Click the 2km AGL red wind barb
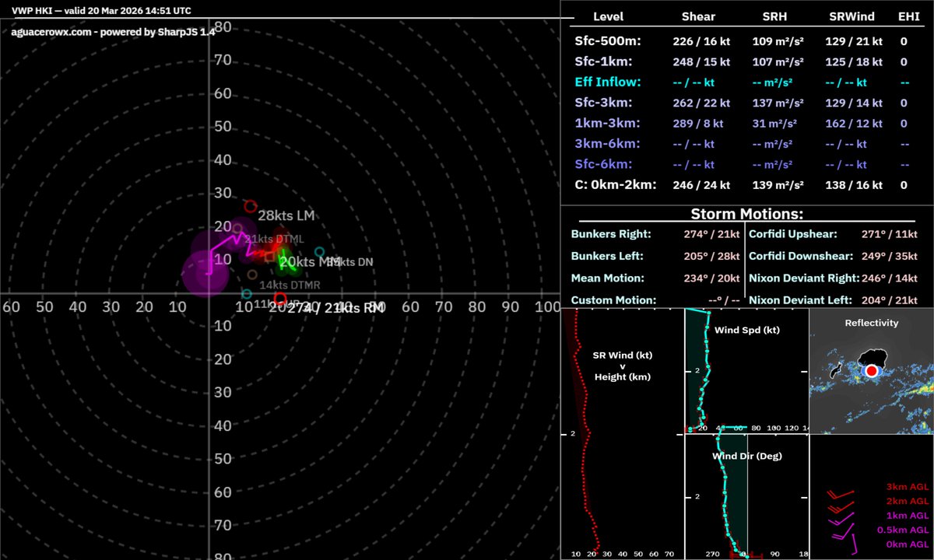Viewport: 934px width, 560px height. pyautogui.click(x=841, y=506)
